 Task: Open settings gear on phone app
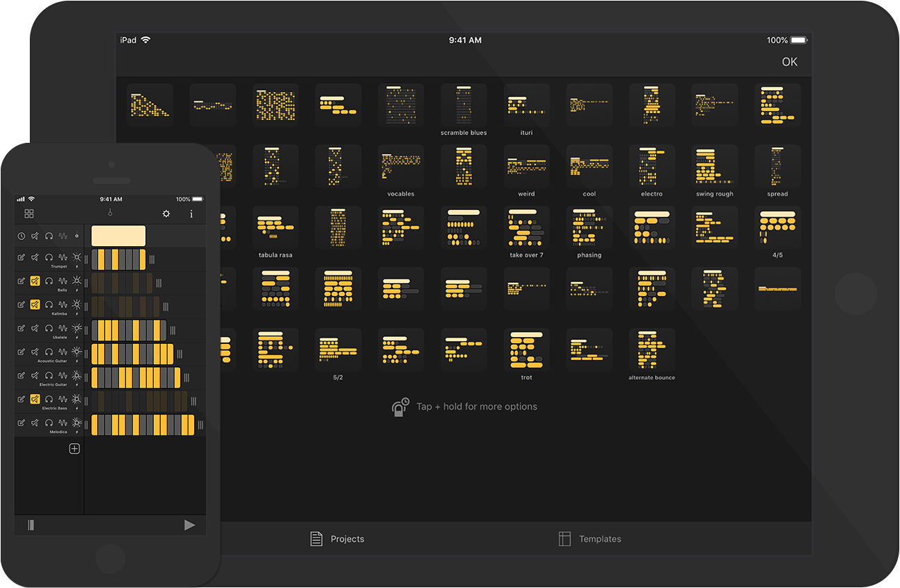tap(166, 214)
